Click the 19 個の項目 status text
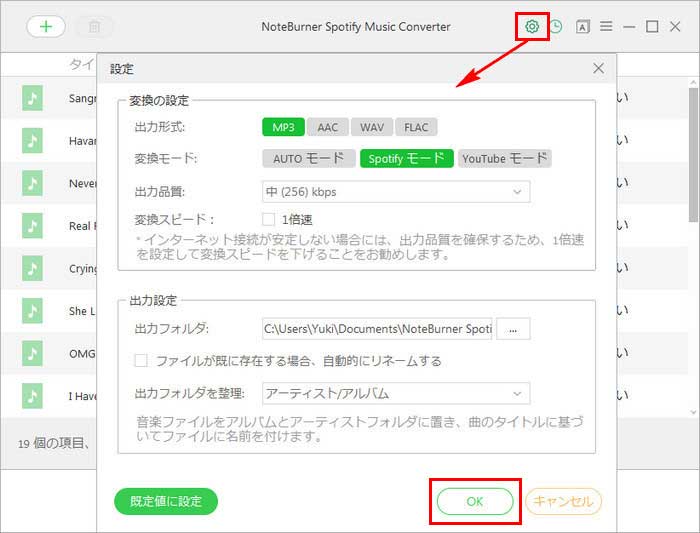700x533 pixels. tap(53, 443)
